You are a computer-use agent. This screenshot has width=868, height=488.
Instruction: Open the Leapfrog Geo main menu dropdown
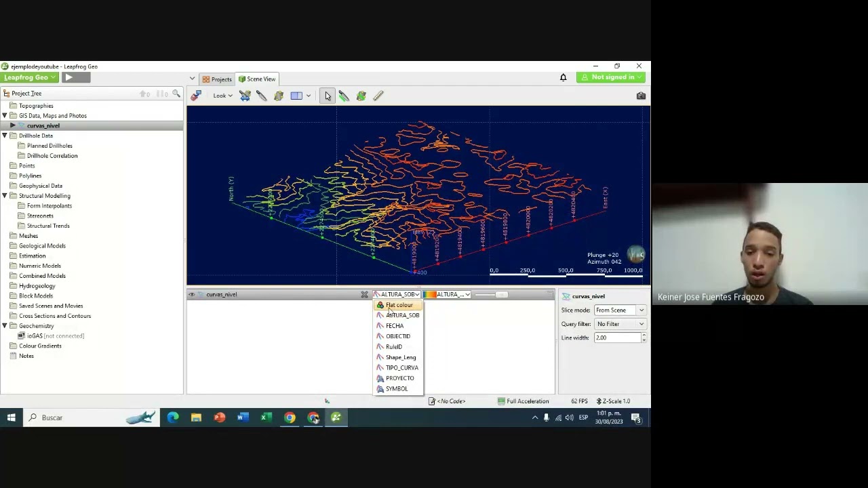29,77
